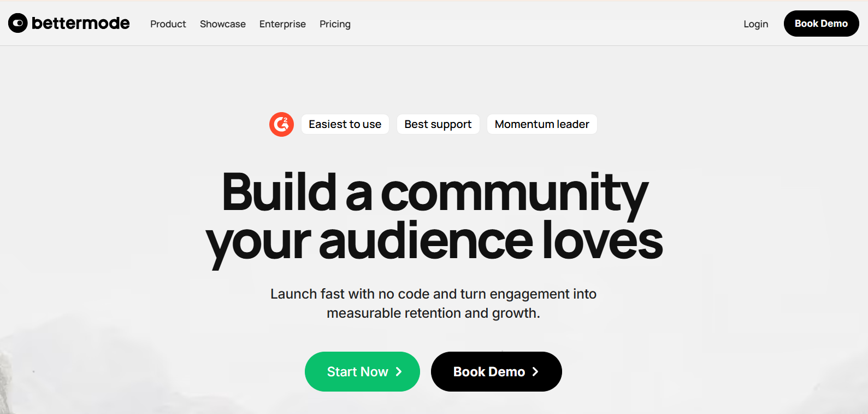Open the Product menu
This screenshot has width=868, height=414.
click(x=168, y=24)
